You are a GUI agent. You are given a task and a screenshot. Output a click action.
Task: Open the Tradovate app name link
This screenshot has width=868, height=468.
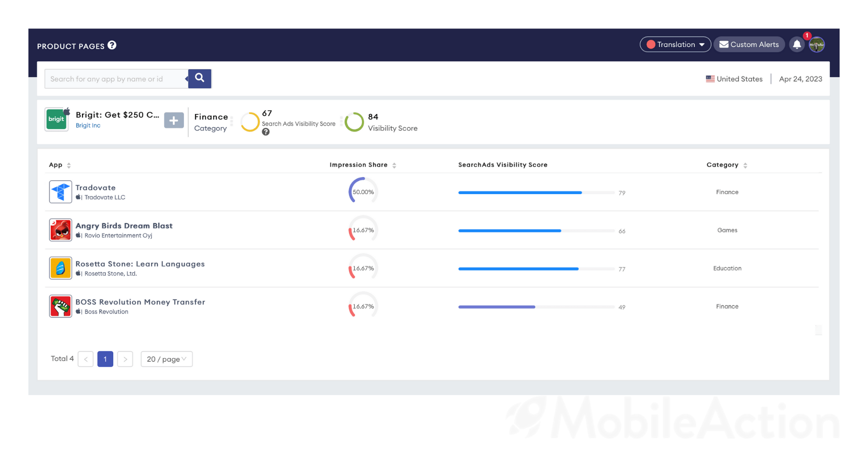[96, 187]
